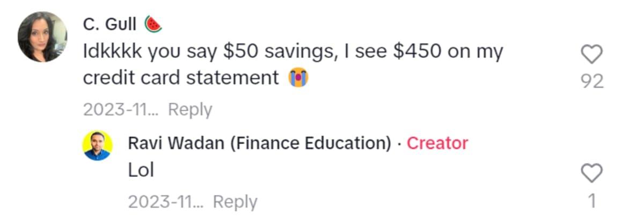This screenshot has height=221, width=644.
Task: Click the watermelon emoji beside C. Gull
Action: click(153, 24)
